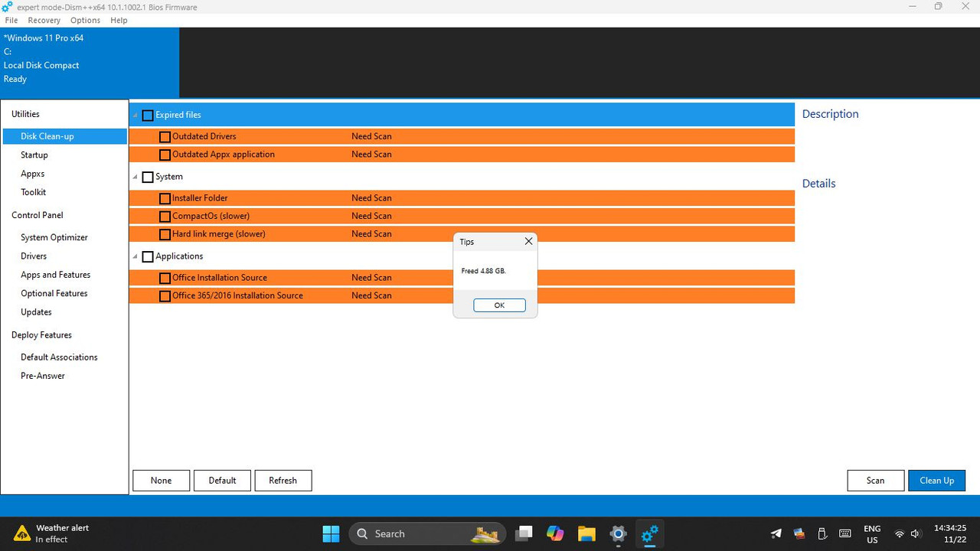Select Startup in the Utilities sidebar
Image resolution: width=980 pixels, height=551 pixels.
coord(34,155)
